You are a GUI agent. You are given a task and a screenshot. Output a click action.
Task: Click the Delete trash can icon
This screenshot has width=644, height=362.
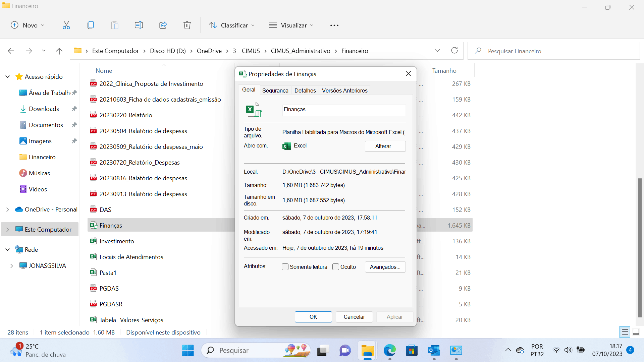click(x=187, y=25)
